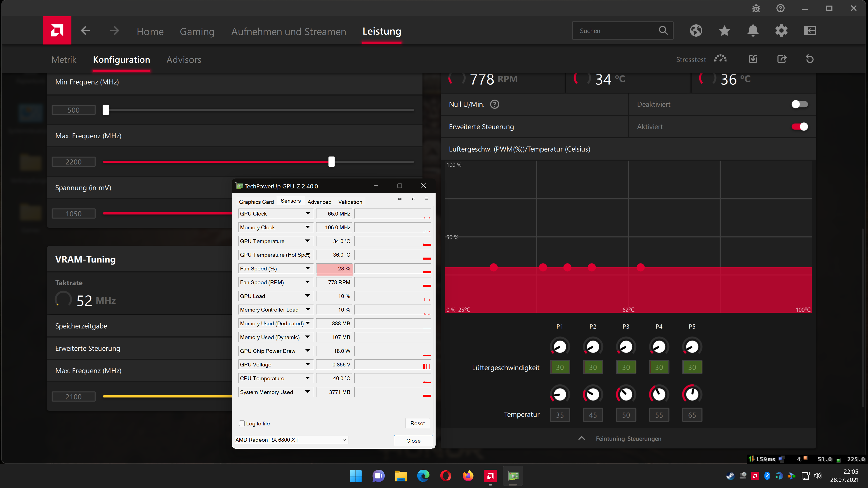Click the AMD logo home icon
The image size is (868, 488).
(x=57, y=30)
